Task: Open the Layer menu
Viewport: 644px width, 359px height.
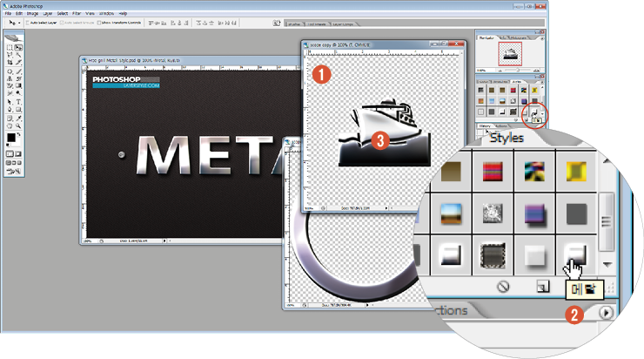Action: click(x=48, y=14)
